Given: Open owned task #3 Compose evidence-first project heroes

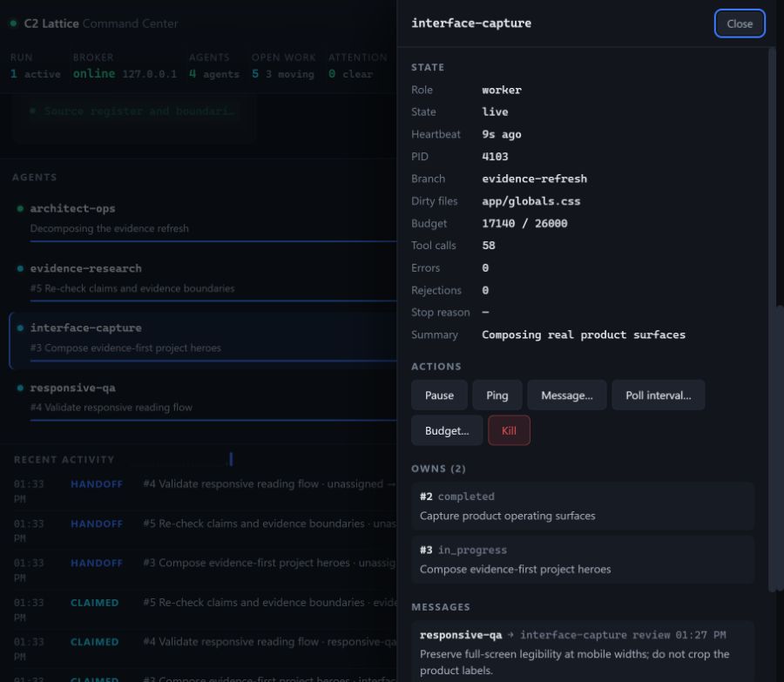Looking at the screenshot, I should point(583,559).
